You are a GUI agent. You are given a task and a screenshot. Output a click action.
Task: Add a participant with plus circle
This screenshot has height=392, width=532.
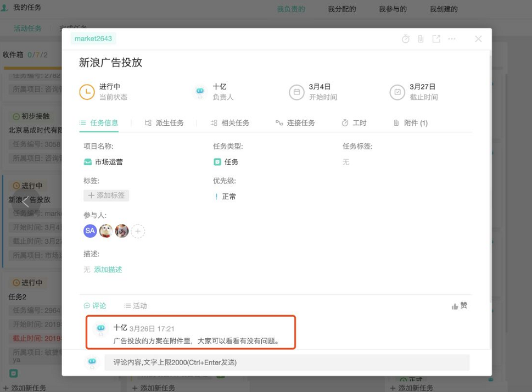click(138, 231)
